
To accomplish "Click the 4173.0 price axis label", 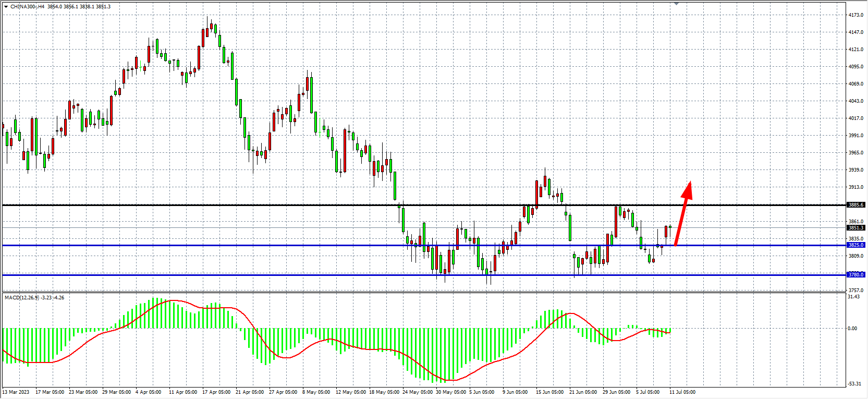I will point(855,15).
